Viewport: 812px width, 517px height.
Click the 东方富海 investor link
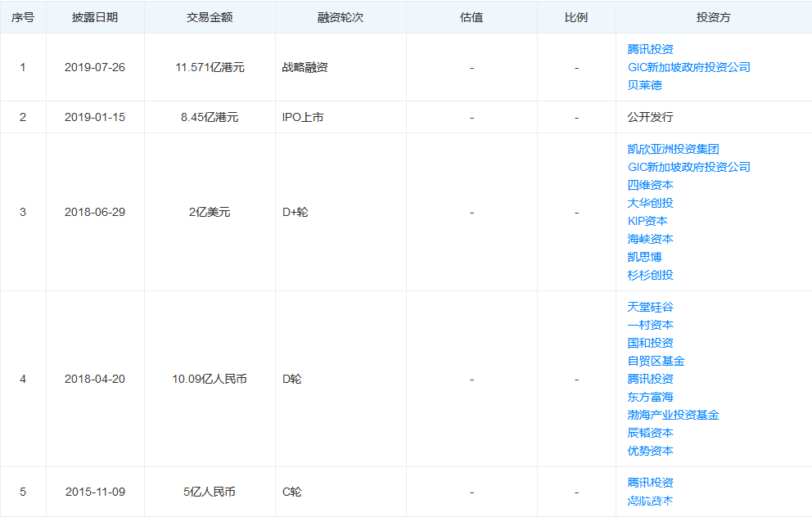650,397
